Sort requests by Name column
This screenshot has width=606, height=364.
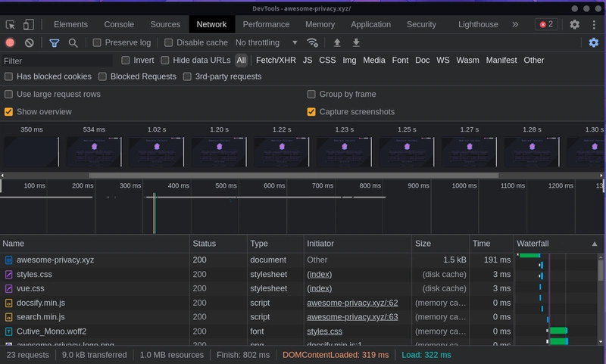tap(95, 244)
